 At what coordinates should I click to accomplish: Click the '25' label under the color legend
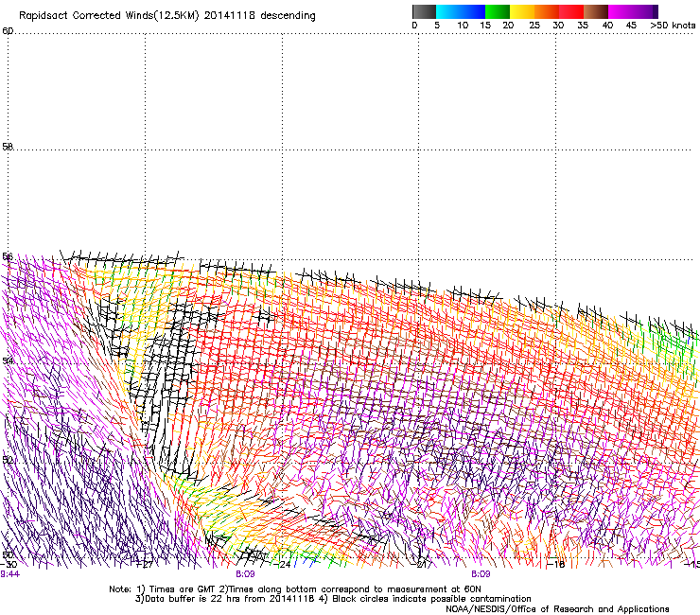[534, 26]
